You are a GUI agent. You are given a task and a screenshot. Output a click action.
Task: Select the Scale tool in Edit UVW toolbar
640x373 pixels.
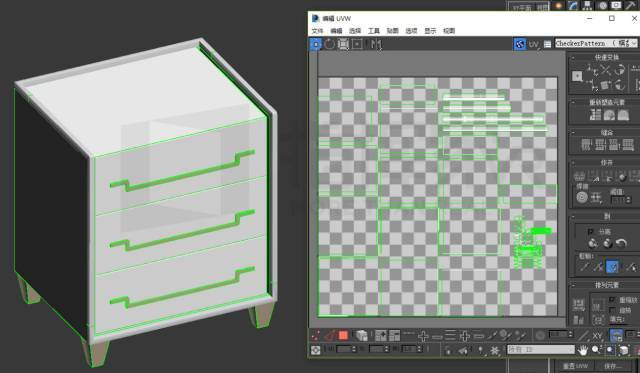[x=343, y=44]
